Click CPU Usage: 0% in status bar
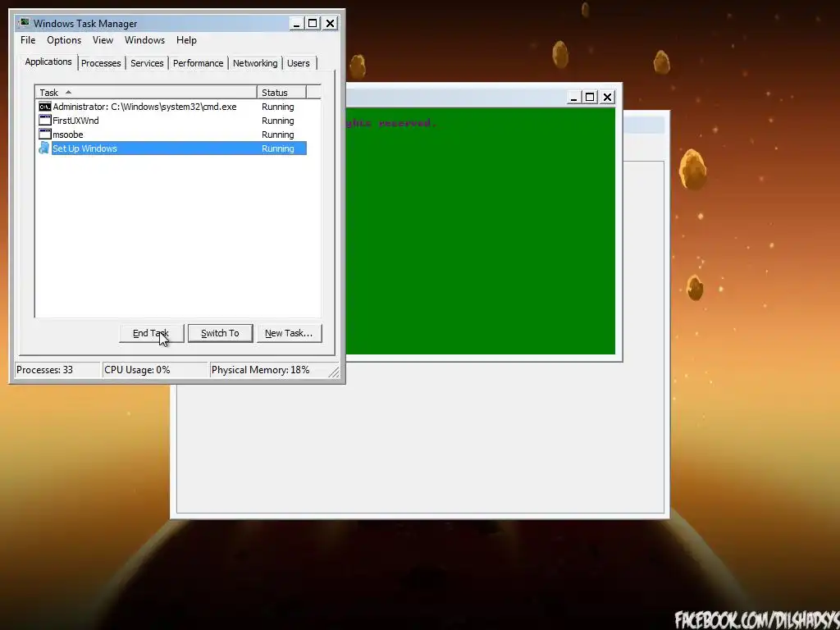 [137, 370]
